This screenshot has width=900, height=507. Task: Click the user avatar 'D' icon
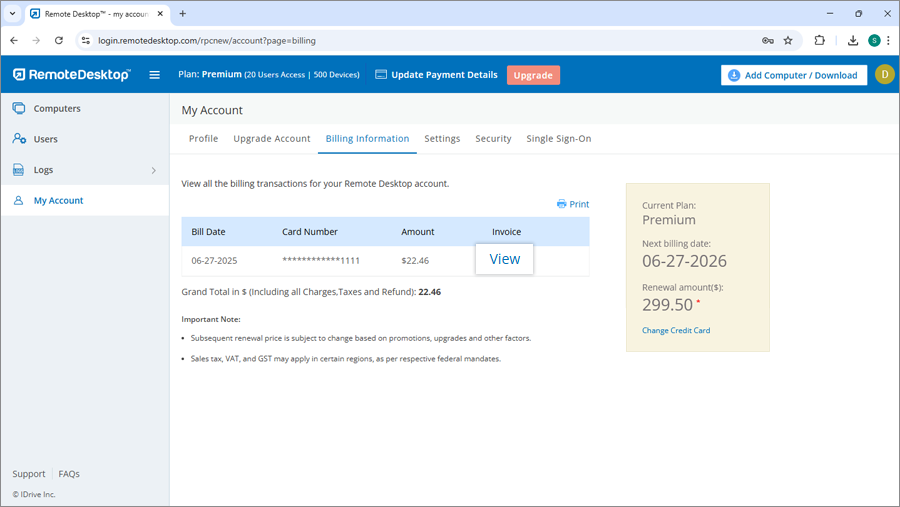coord(884,75)
